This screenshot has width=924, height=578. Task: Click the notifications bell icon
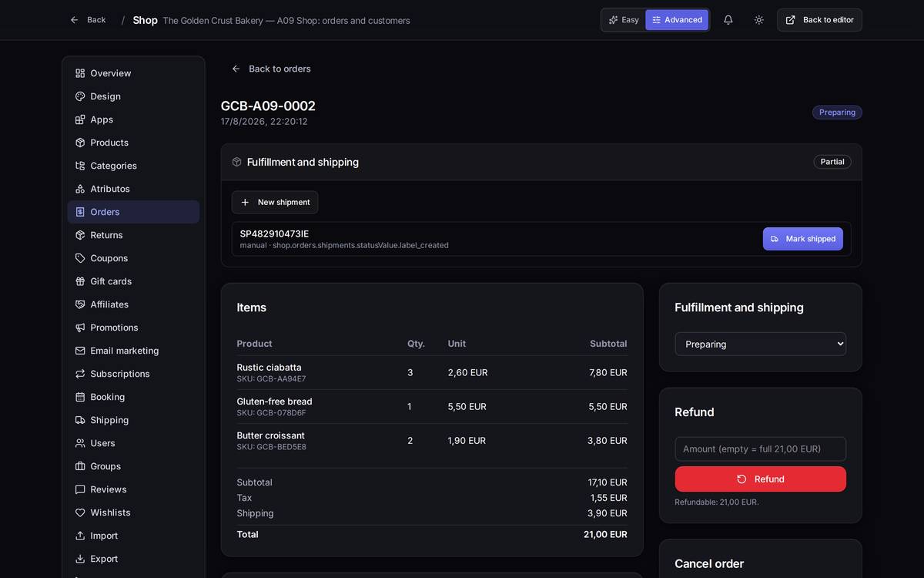pos(728,20)
